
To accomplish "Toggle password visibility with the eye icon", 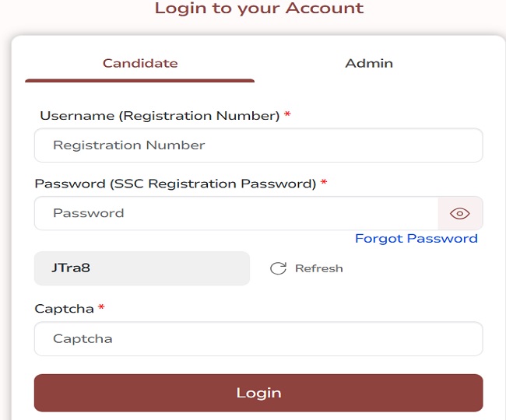I will pyautogui.click(x=460, y=214).
